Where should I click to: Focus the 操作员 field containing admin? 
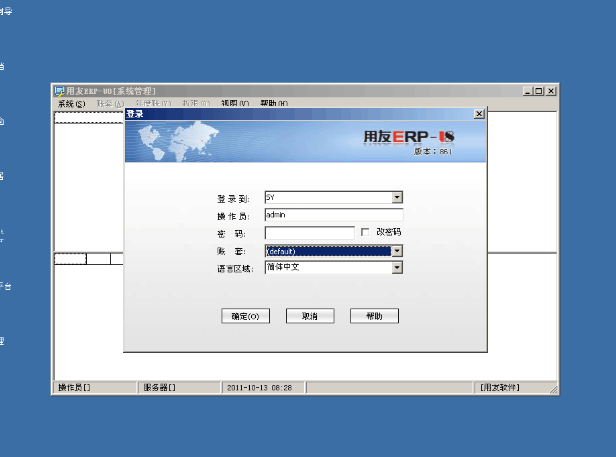(x=334, y=215)
